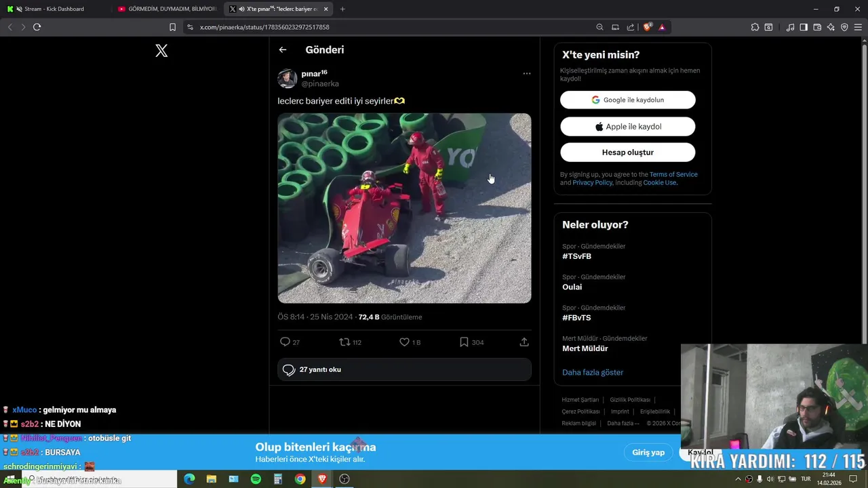Screen dimensions: 868x488
Task: Open the music note playlist icon
Action: click(790, 27)
